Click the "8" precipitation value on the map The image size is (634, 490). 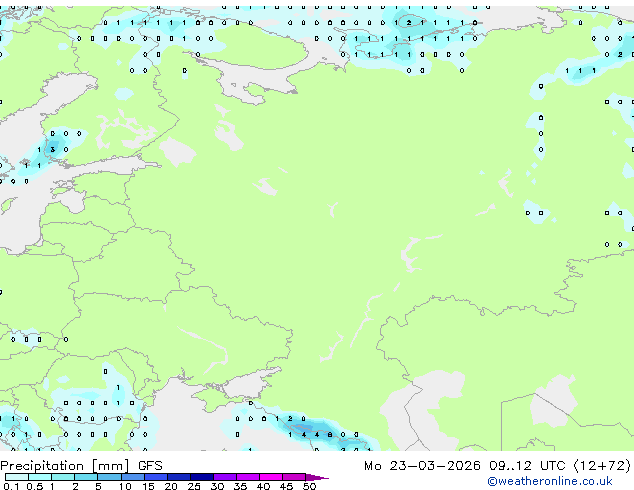pyautogui.click(x=330, y=435)
